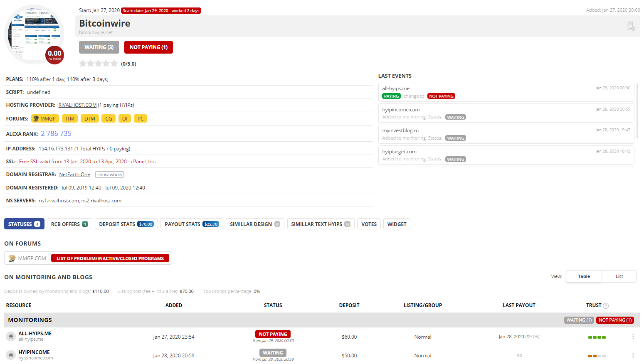Switch to the WIDGET tab
The height and width of the screenshot is (364, 644).
pos(397,224)
